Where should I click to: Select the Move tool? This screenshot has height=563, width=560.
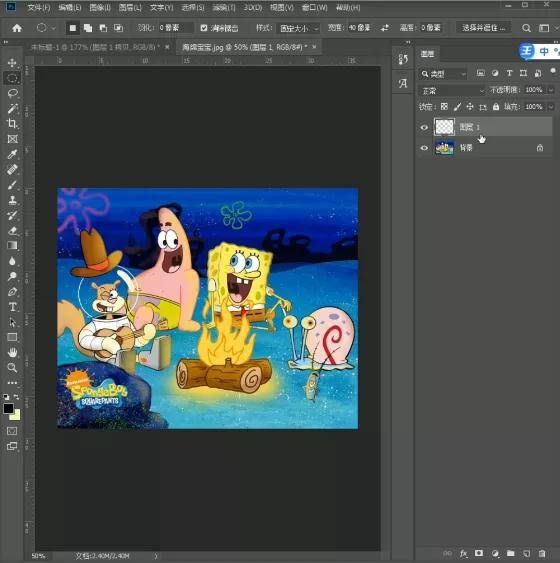[x=12, y=63]
